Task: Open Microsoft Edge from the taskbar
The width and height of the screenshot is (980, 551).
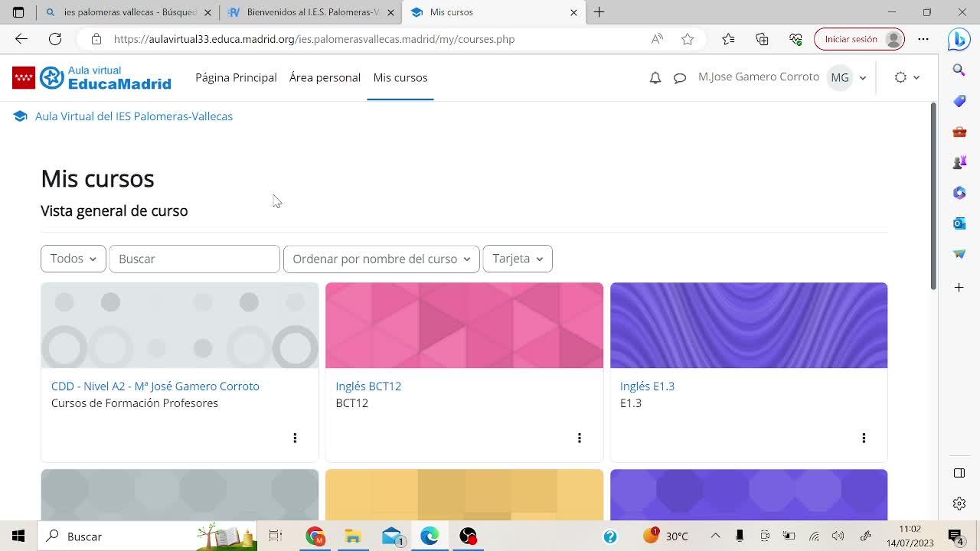Action: pyautogui.click(x=430, y=536)
